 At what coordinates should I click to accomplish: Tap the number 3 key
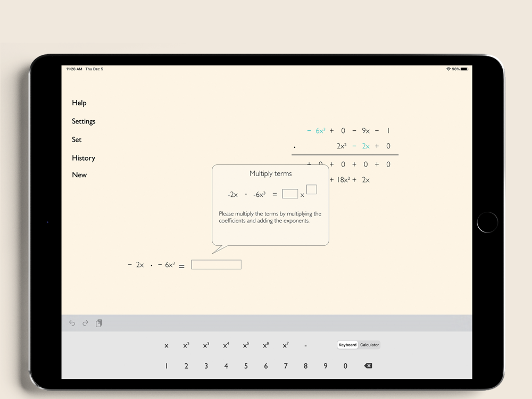(206, 366)
